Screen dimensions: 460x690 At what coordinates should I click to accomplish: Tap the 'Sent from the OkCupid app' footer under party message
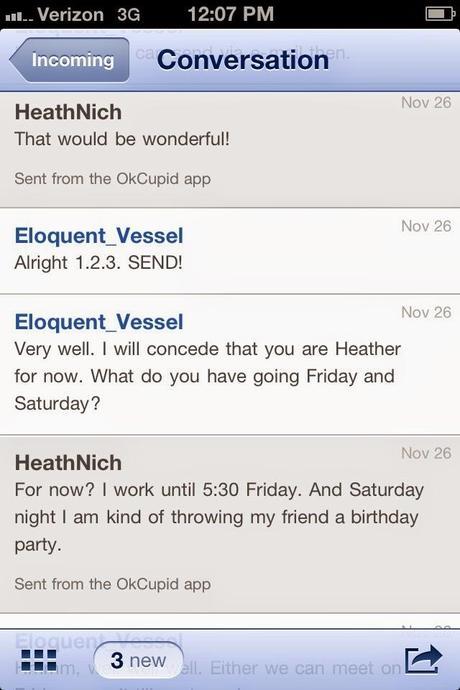click(x=112, y=584)
